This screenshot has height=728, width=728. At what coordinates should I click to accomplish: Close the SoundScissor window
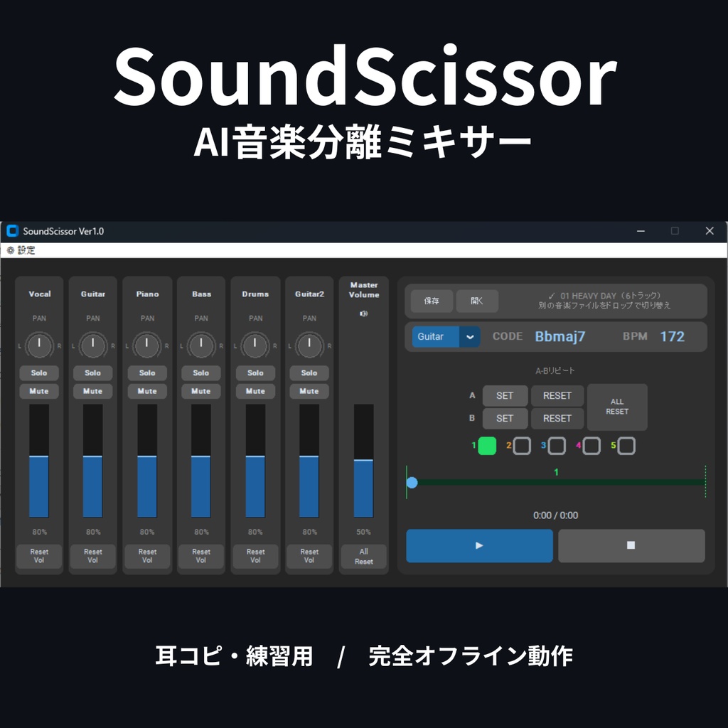(710, 231)
